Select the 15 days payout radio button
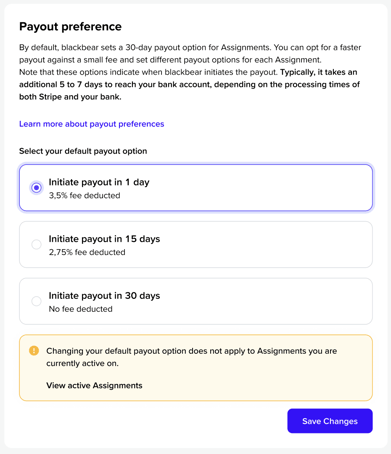The width and height of the screenshot is (391, 454). [x=36, y=244]
